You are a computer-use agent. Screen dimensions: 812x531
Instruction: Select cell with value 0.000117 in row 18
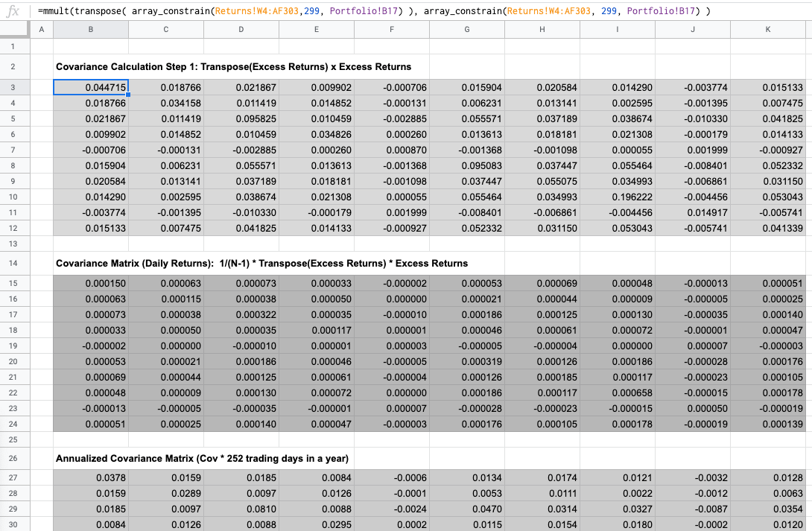coord(317,330)
